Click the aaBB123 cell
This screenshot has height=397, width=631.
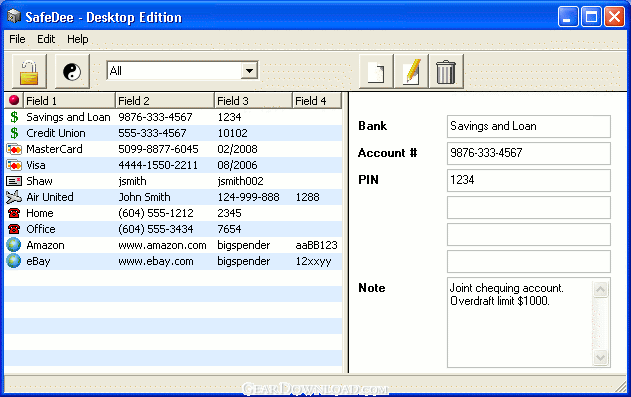[x=316, y=245]
